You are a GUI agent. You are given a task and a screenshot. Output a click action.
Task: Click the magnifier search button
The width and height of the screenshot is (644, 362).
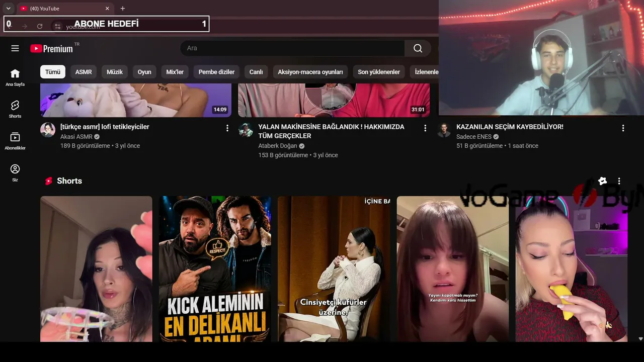(418, 48)
